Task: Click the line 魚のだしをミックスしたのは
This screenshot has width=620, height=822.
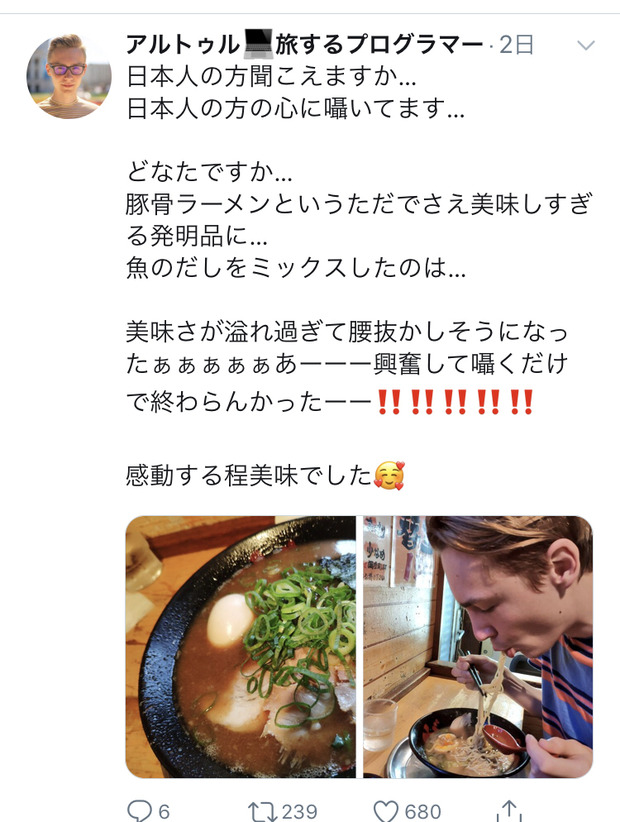Action: (296, 268)
